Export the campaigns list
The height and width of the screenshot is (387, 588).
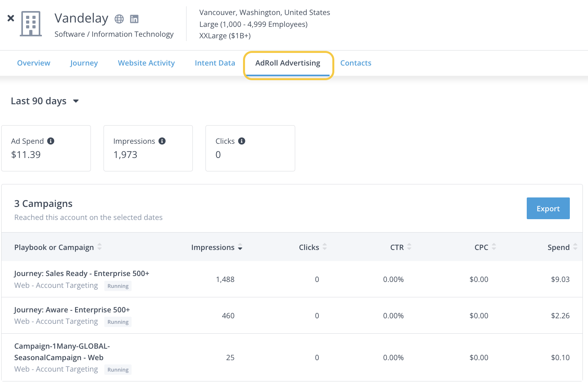pos(548,209)
